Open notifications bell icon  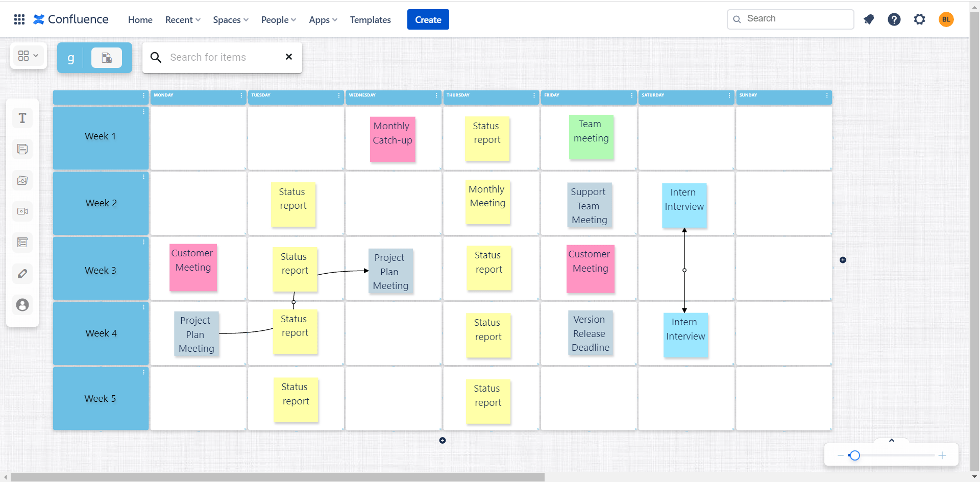(x=869, y=19)
